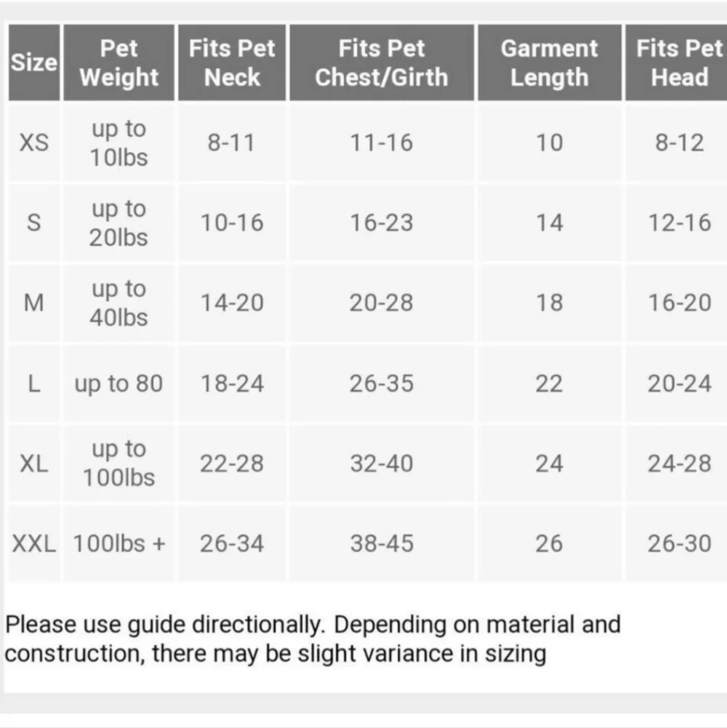Click the sizing variance disclaimer text
Image resolution: width=727 pixels, height=728 pixels.
click(x=313, y=639)
